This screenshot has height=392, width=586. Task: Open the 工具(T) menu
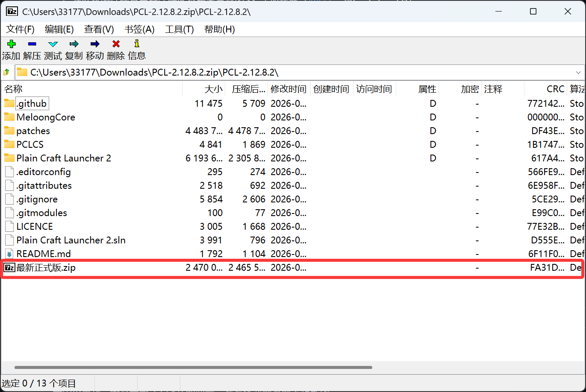point(180,29)
